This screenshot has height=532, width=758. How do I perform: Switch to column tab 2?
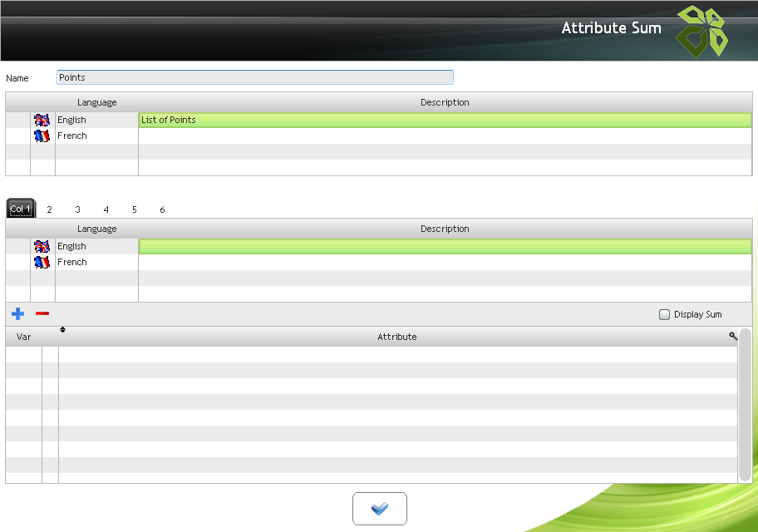(50, 209)
